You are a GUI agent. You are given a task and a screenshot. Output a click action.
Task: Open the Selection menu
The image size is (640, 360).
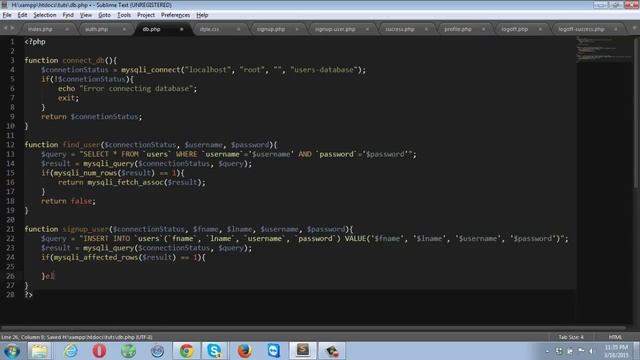(x=44, y=15)
